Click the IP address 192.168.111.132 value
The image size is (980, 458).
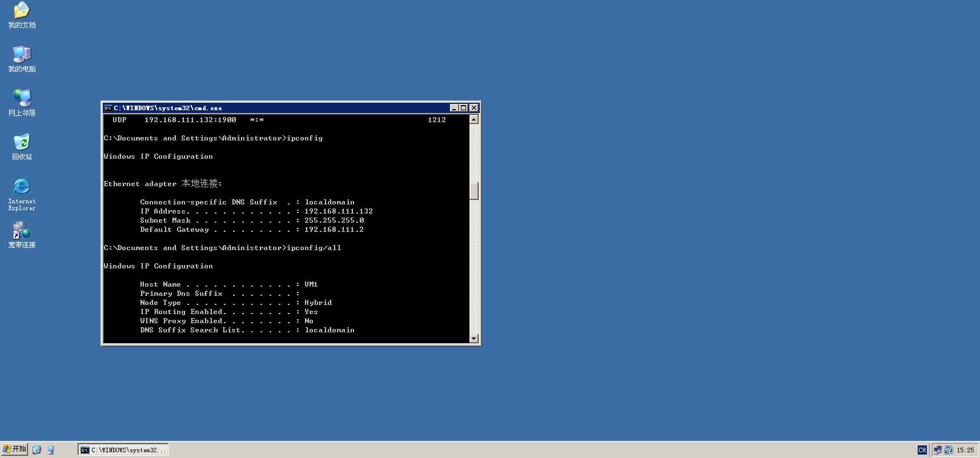click(339, 211)
